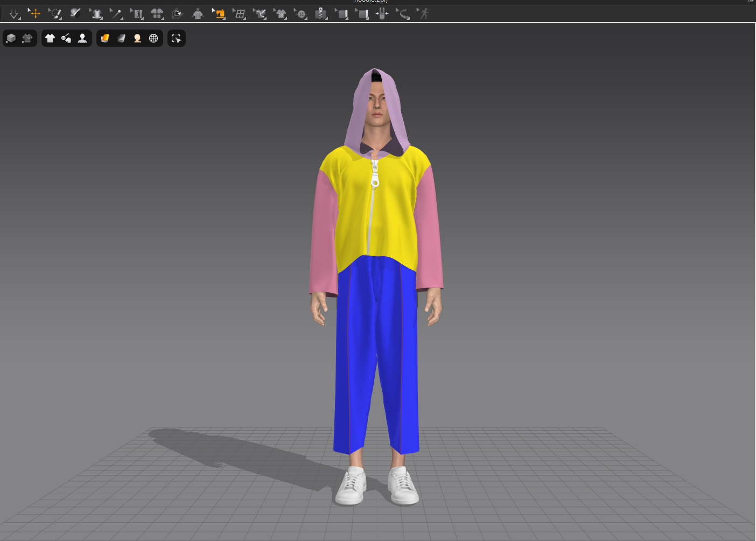756x541 pixels.
Task: Select the orange sewing machine tool
Action: pos(219,14)
